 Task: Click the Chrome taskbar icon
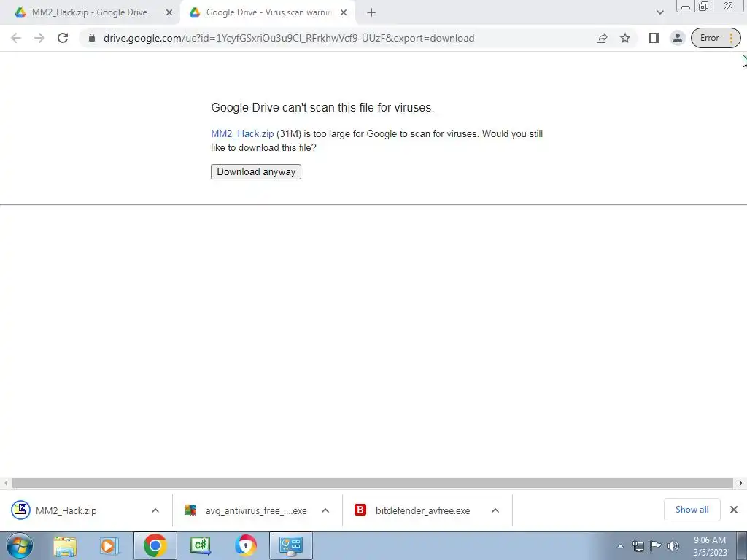pos(155,545)
